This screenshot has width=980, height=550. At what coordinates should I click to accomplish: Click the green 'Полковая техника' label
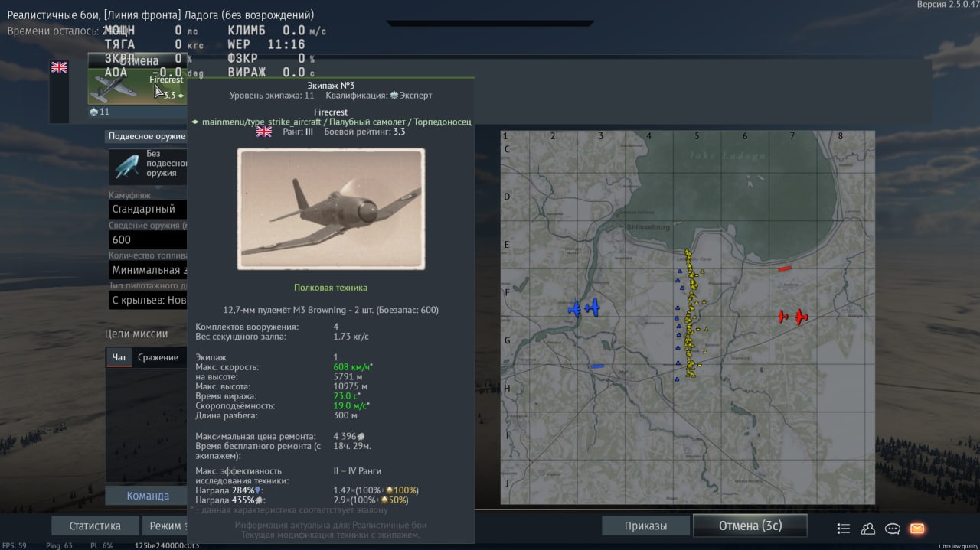[331, 288]
